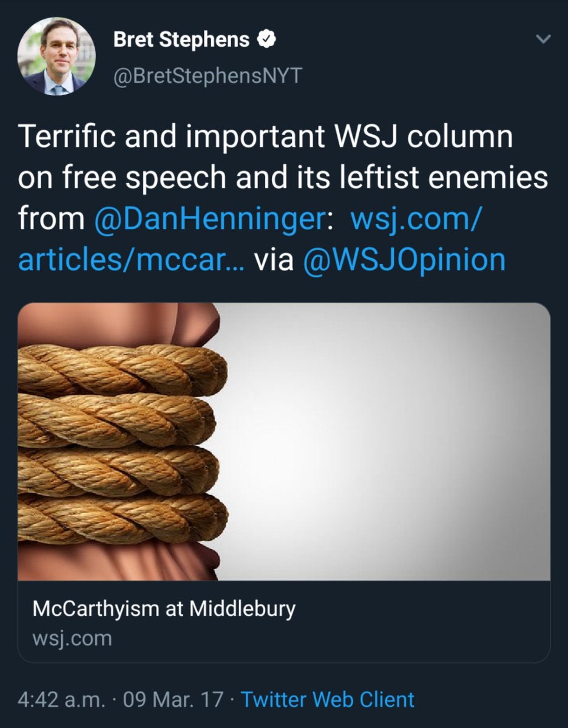The image size is (568, 728).
Task: Follow the wsj.com/ article URL link
Action: (x=417, y=218)
